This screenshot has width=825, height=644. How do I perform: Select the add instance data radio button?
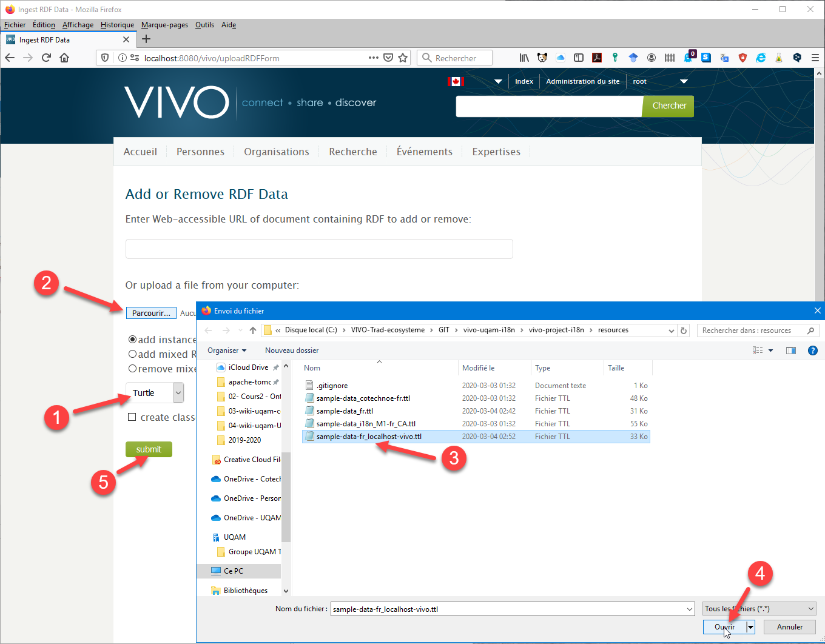pos(132,340)
